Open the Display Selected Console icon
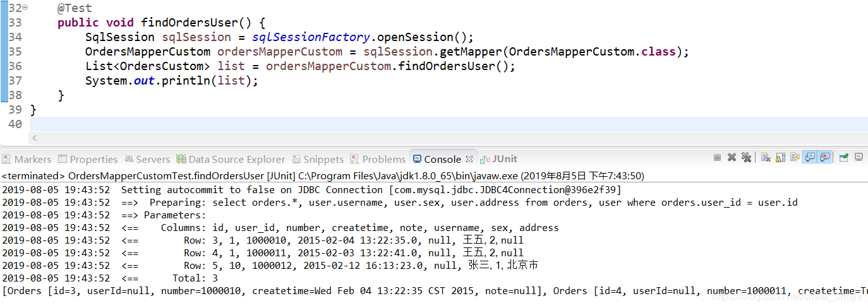 pos(859,157)
